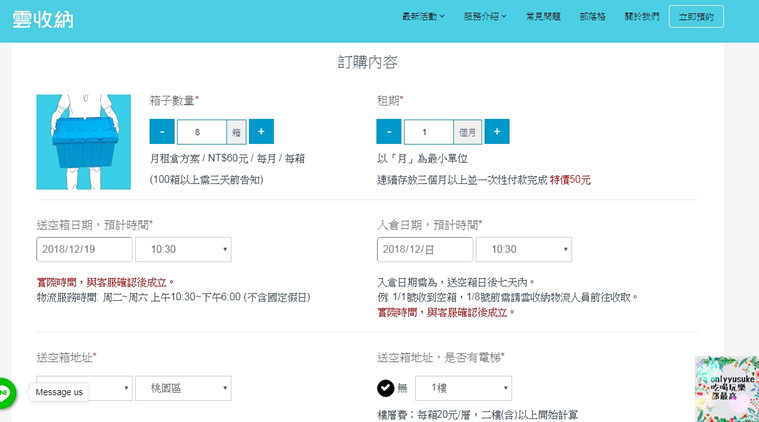
Task: Click the 立即預約 button
Action: 696,16
